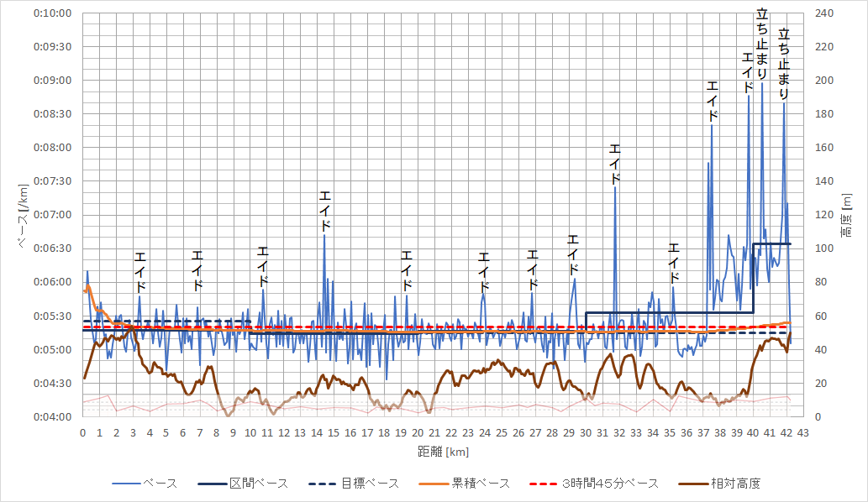The height and width of the screenshot is (502, 868).
Task: Select the ペース[/km] vertical axis title
Action: click(22, 216)
